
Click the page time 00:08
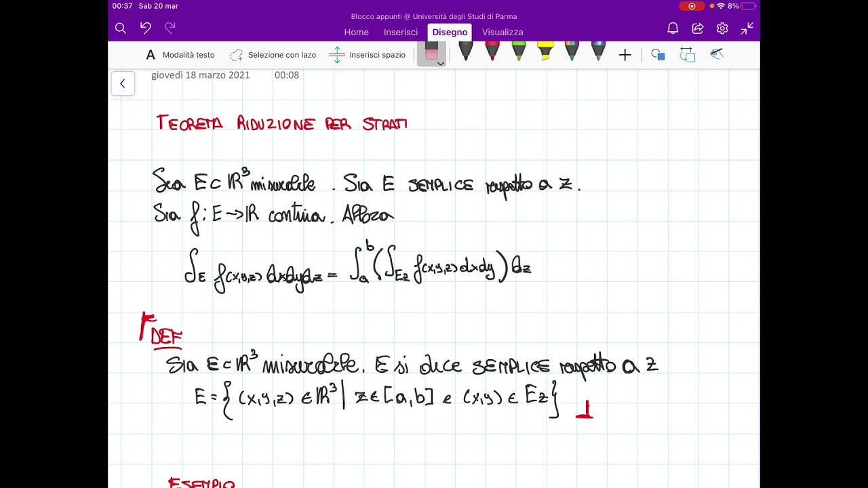click(287, 75)
